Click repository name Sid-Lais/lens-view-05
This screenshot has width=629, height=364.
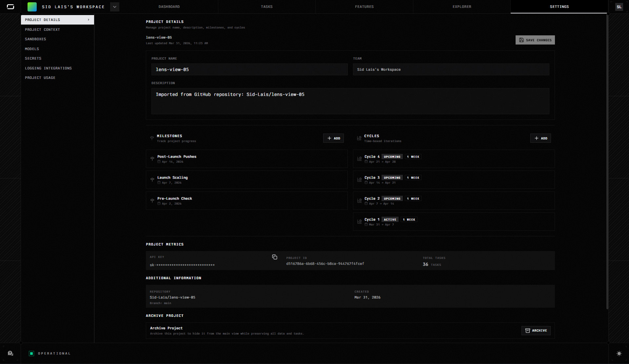(172, 297)
